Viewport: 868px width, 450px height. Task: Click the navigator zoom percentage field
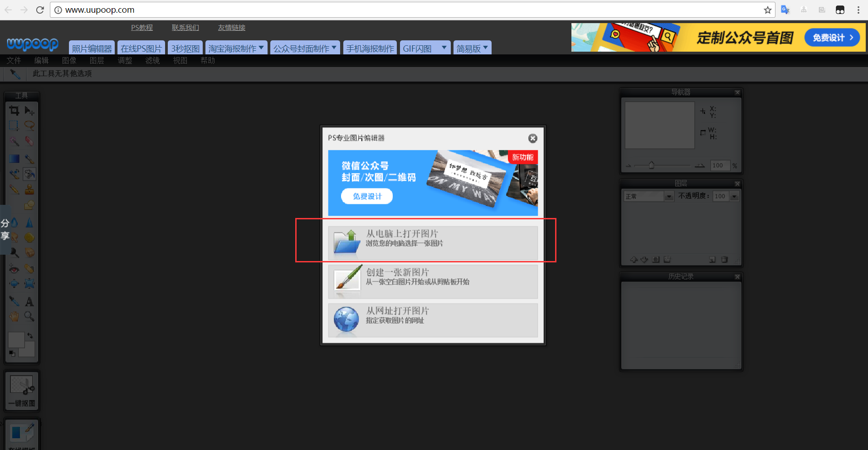[x=720, y=165]
